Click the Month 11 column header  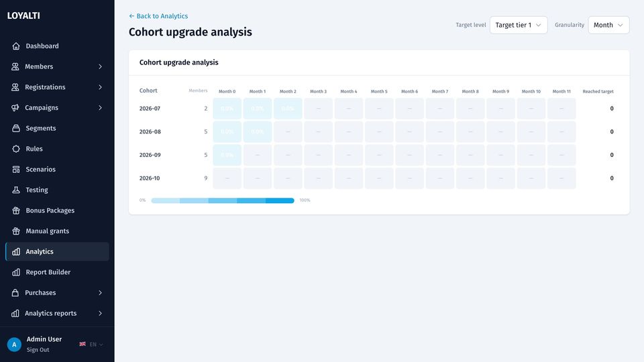coord(561,92)
